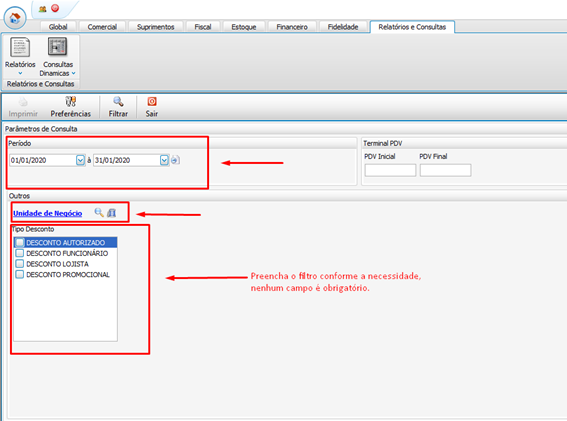The width and height of the screenshot is (567, 421).
Task: Click the building icon next to Unidade de Negócio
Action: pos(112,213)
